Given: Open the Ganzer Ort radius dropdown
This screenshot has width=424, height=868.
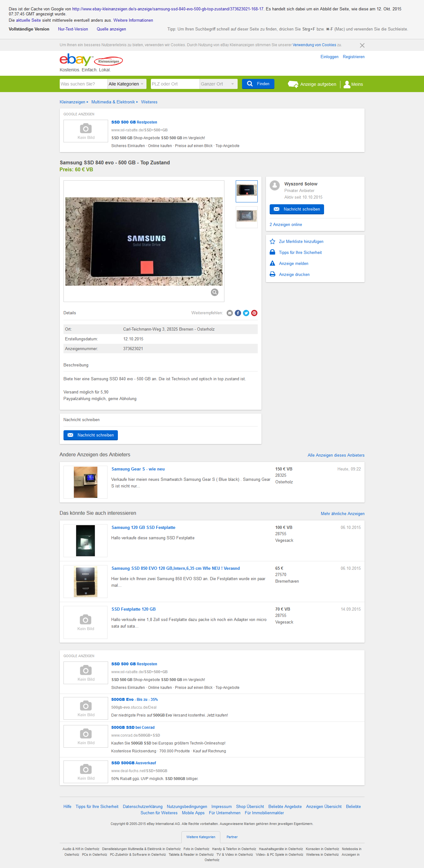Looking at the screenshot, I should [218, 84].
